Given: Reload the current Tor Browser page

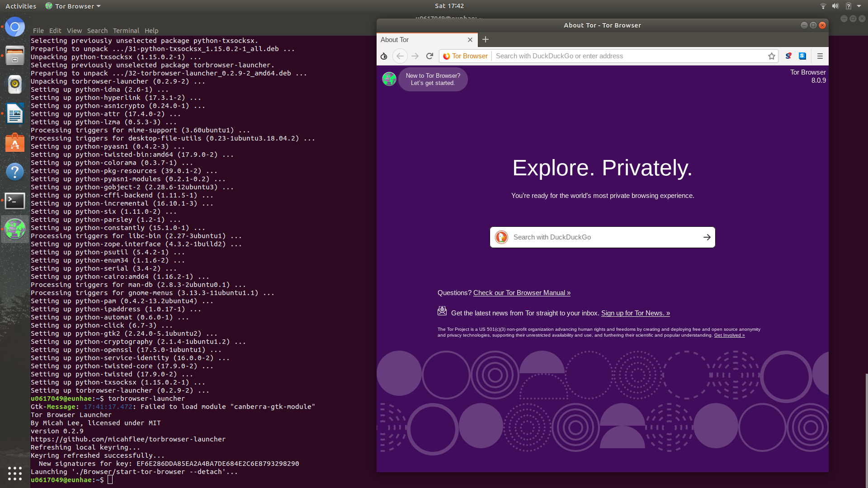Looking at the screenshot, I should [429, 56].
